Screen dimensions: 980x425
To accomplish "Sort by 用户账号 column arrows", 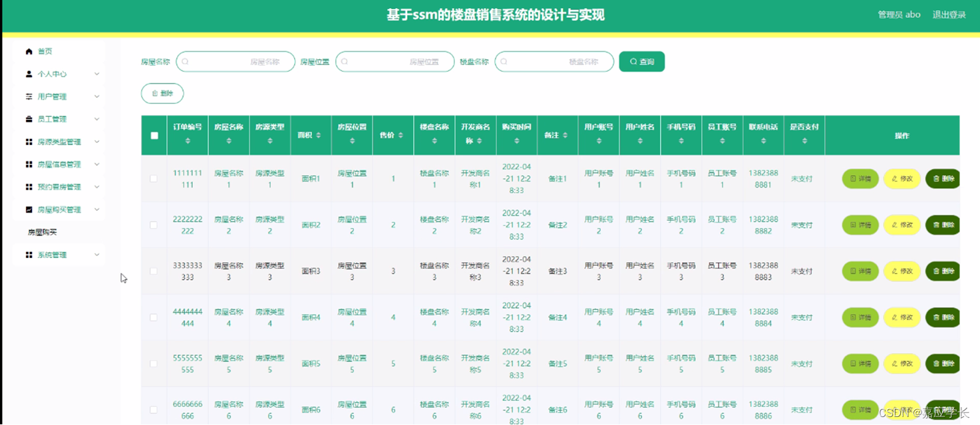I will coord(599,141).
